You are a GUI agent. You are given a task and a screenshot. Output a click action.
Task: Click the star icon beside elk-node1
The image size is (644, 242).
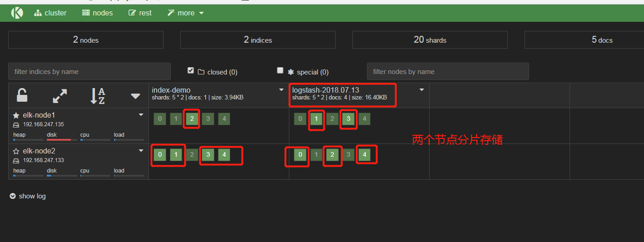click(x=16, y=115)
